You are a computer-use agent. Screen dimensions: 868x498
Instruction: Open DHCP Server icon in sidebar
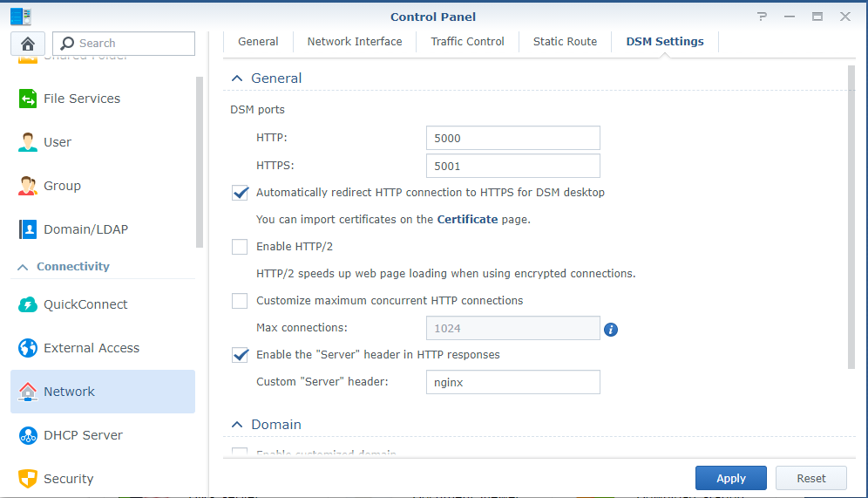coord(28,435)
